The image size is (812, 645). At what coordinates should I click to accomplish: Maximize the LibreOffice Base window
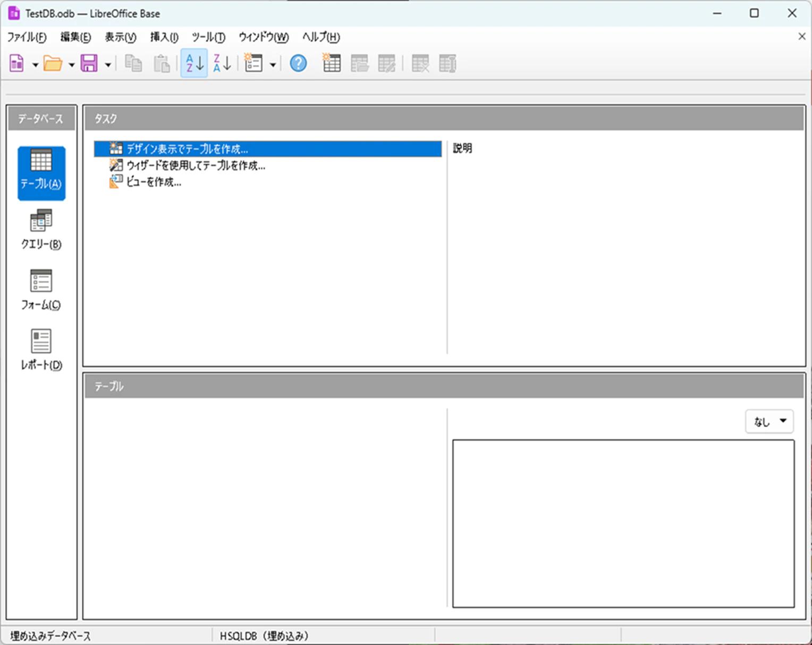pyautogui.click(x=754, y=13)
